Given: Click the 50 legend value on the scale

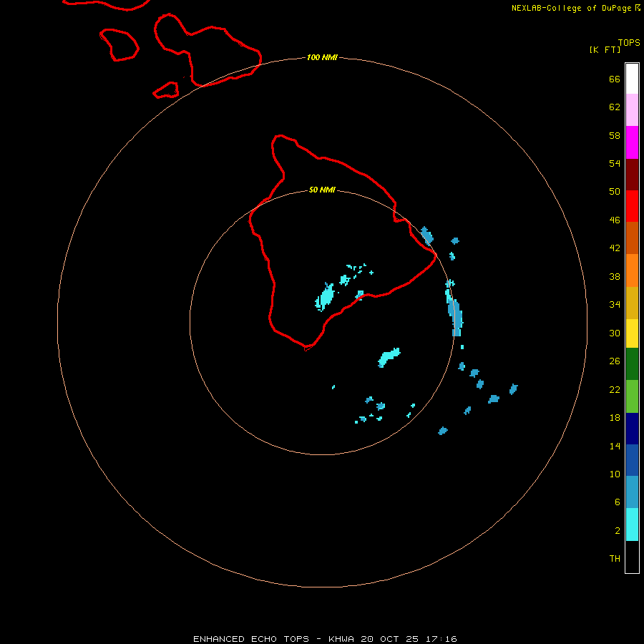Looking at the screenshot, I should tap(615, 192).
